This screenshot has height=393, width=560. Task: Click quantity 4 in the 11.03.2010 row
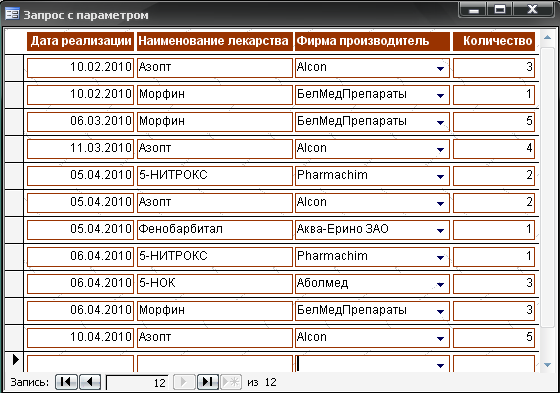494,148
